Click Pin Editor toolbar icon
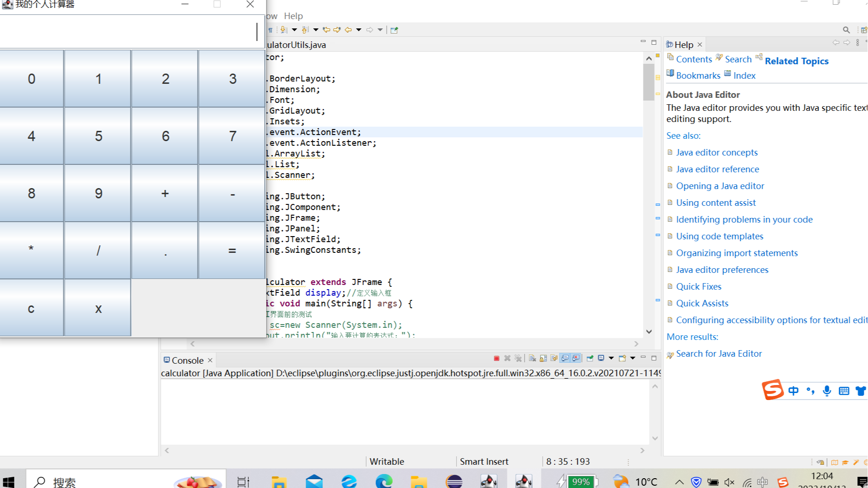 click(x=394, y=30)
